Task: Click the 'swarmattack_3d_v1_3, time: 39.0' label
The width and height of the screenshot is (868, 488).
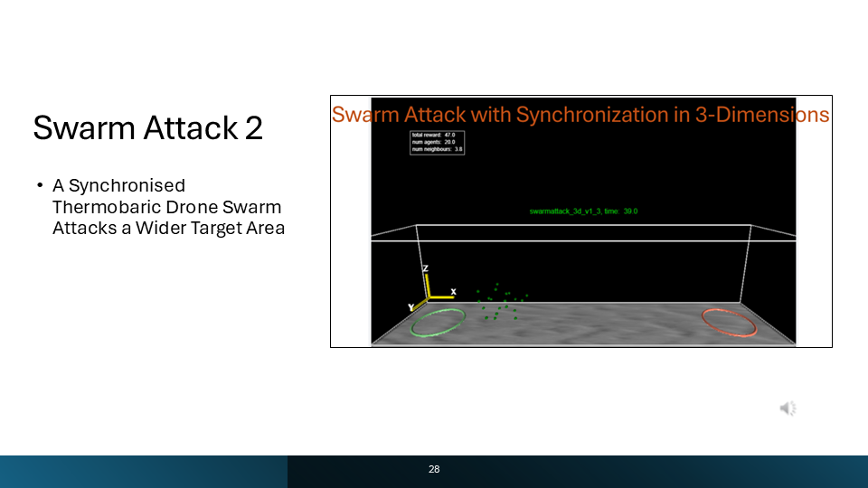Action: [x=583, y=211]
